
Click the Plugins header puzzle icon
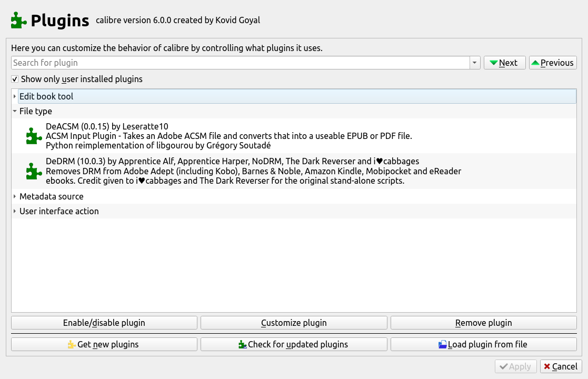(x=19, y=21)
